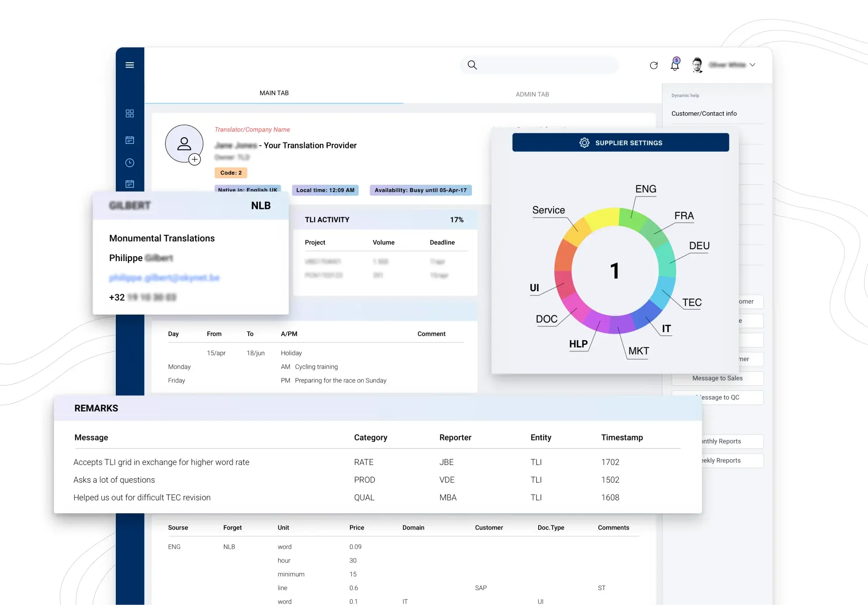
Task: Click the Category column header in Remarks
Action: point(371,437)
